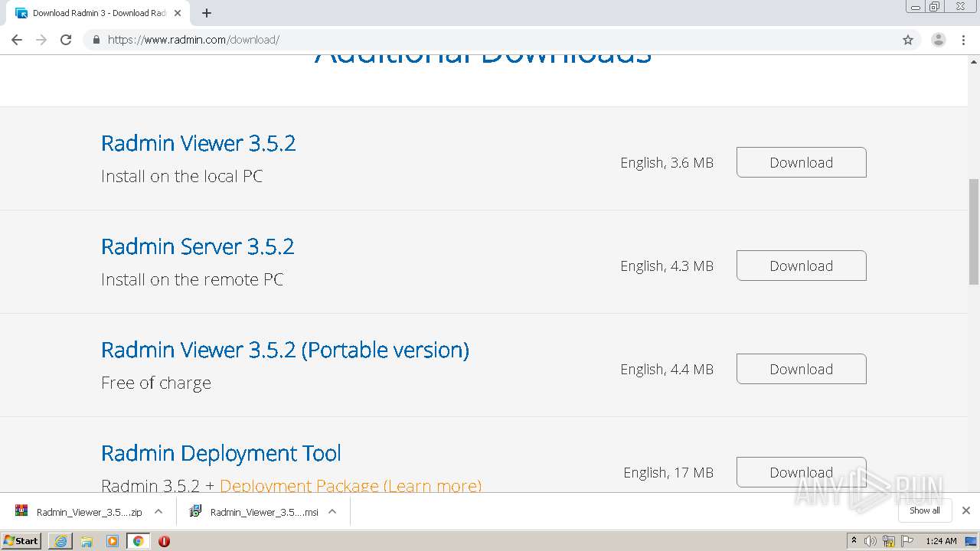The height and width of the screenshot is (551, 980).
Task: Click the 'English, 4.4 MB' size text
Action: coord(667,369)
